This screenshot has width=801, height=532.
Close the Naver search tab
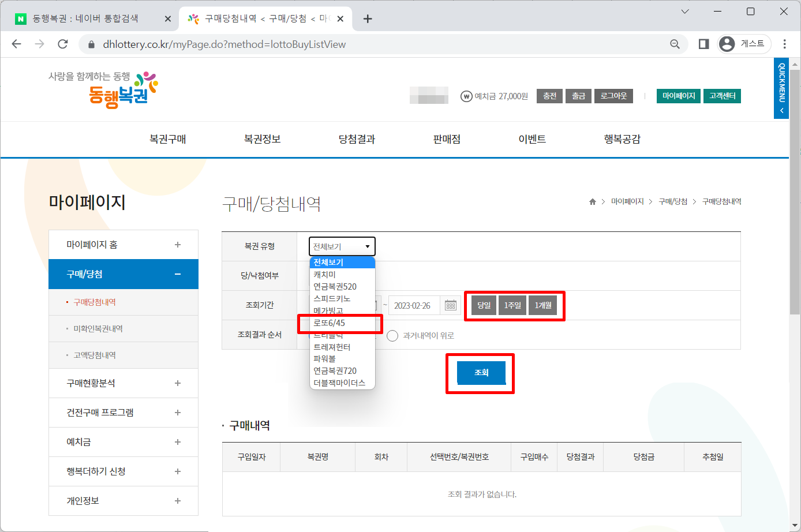[x=168, y=18]
